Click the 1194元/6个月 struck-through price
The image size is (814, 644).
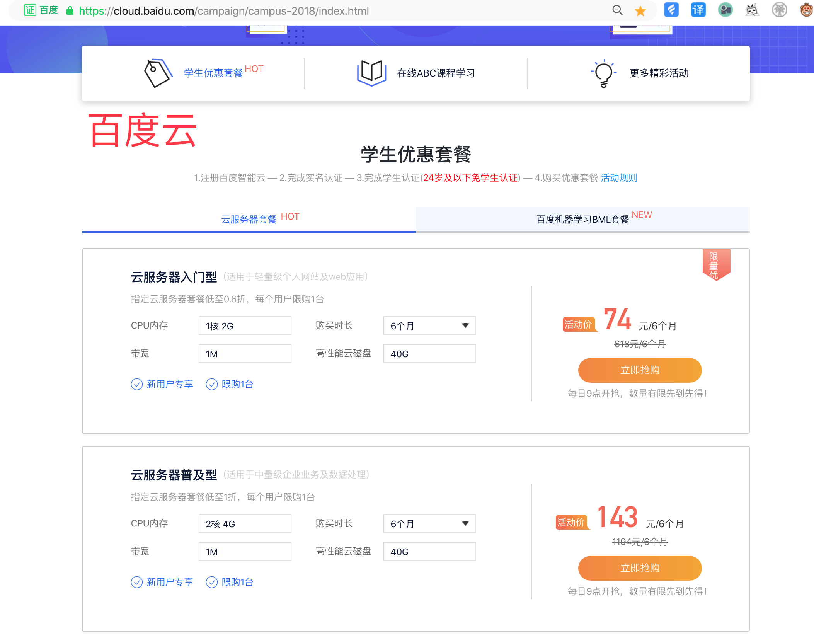[x=640, y=542]
